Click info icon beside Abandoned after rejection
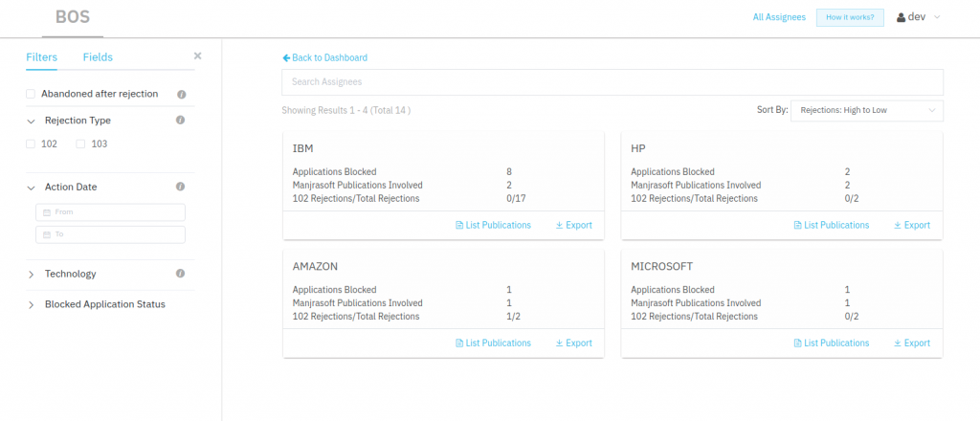This screenshot has height=421, width=980. 181,95
